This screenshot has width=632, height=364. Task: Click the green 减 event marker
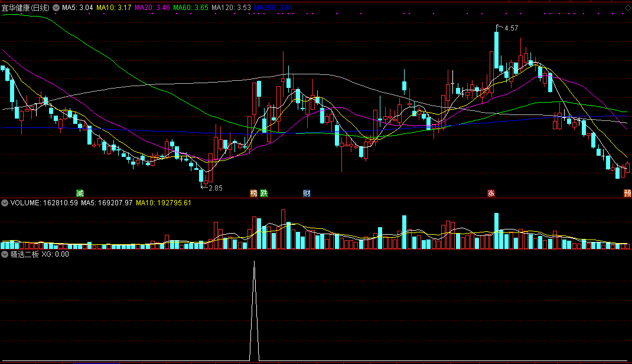pos(80,194)
